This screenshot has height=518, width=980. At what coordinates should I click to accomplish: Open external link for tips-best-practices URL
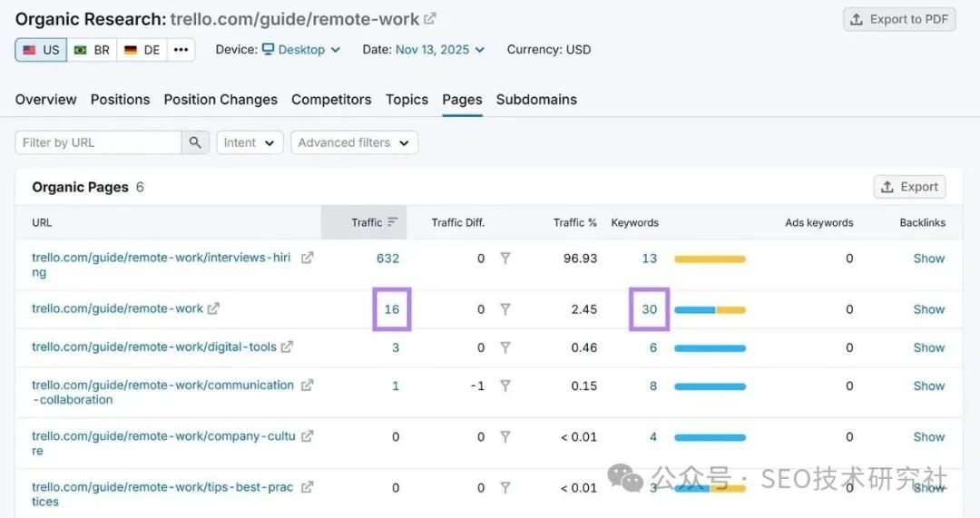click(x=307, y=487)
